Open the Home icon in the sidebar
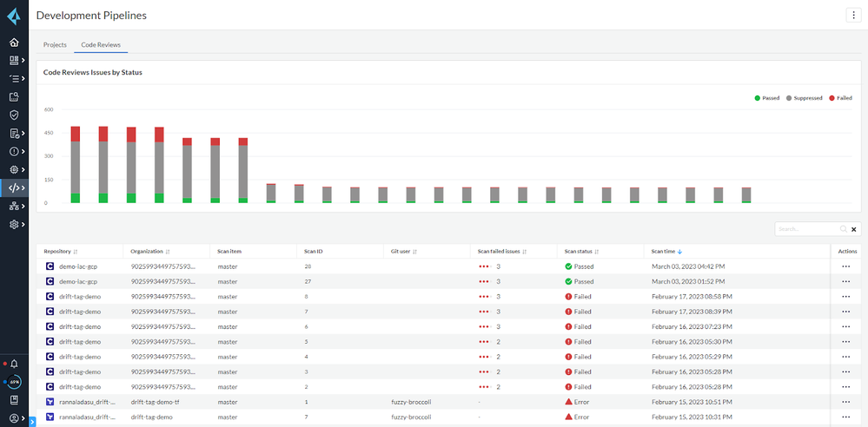This screenshot has width=868, height=427. [x=14, y=42]
